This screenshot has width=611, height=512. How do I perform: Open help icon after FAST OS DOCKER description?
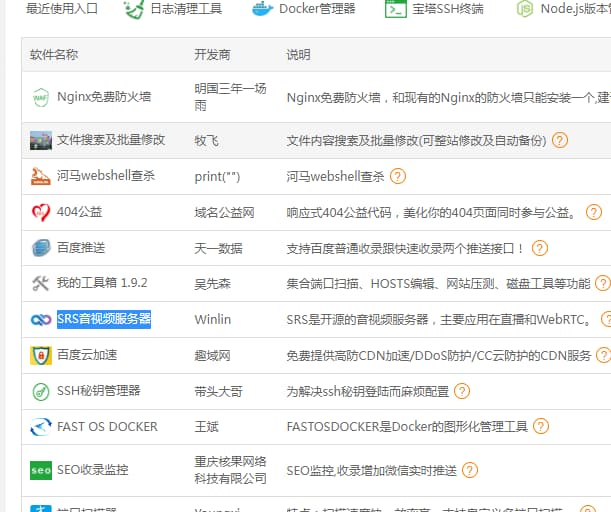pos(540,427)
